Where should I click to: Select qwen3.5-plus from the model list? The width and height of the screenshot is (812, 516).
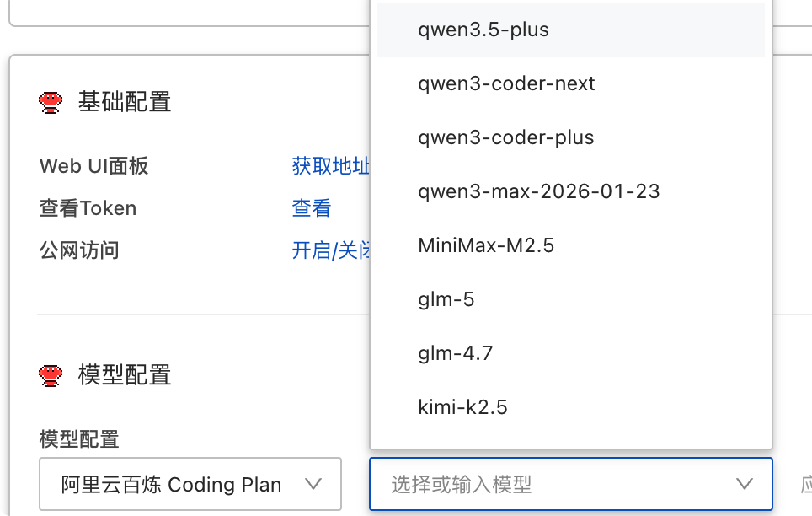(x=483, y=30)
